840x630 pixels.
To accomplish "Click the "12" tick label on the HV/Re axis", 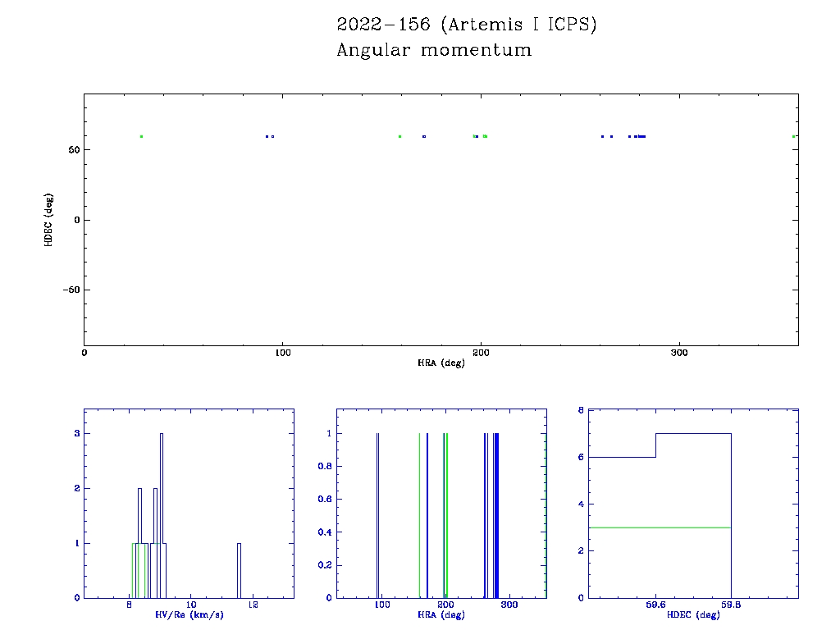I will [x=253, y=605].
